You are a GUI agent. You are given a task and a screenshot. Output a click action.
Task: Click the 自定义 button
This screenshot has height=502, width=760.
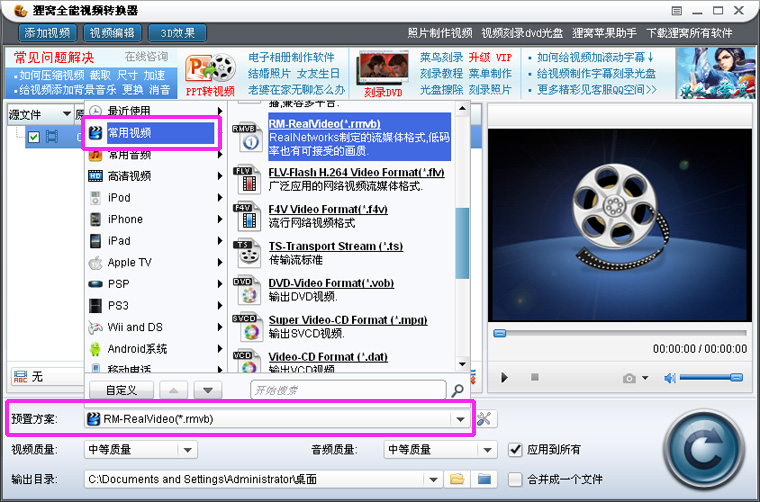(122, 390)
